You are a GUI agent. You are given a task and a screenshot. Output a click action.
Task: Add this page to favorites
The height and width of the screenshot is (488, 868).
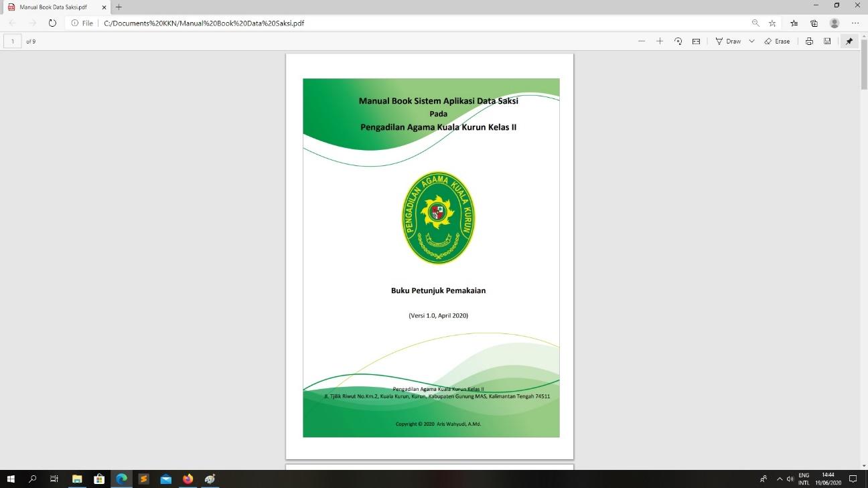(x=772, y=23)
